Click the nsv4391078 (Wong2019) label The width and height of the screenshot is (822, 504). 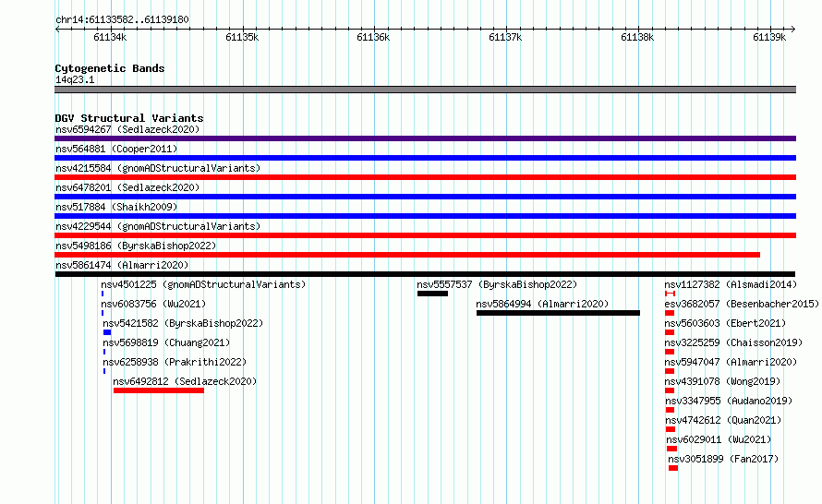(x=722, y=381)
